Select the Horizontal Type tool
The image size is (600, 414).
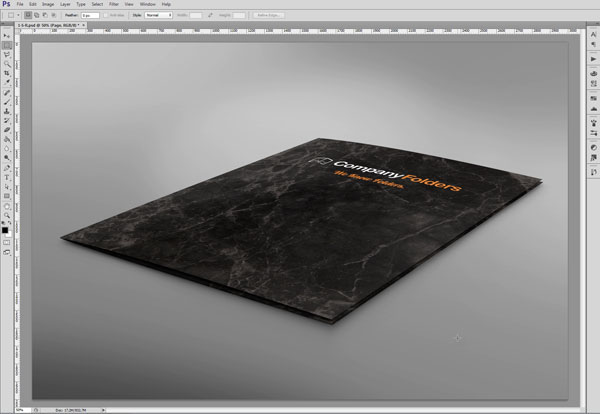pyautogui.click(x=7, y=178)
